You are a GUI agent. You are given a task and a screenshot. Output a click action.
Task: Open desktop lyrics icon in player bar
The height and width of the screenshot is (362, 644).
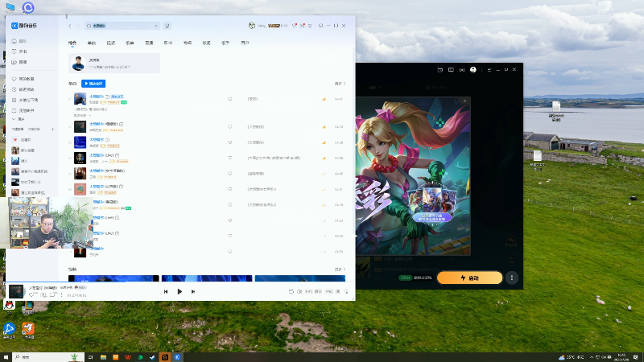click(337, 291)
